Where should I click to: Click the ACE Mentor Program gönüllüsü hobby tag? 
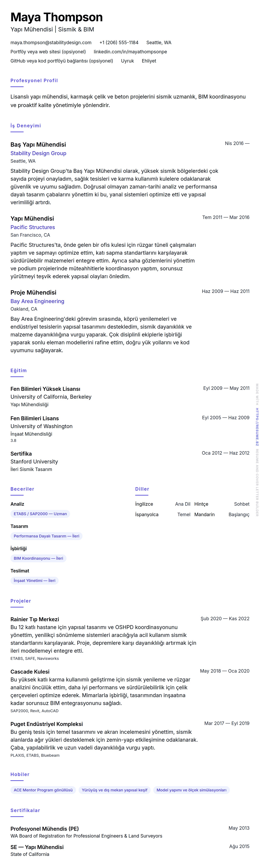[43, 790]
